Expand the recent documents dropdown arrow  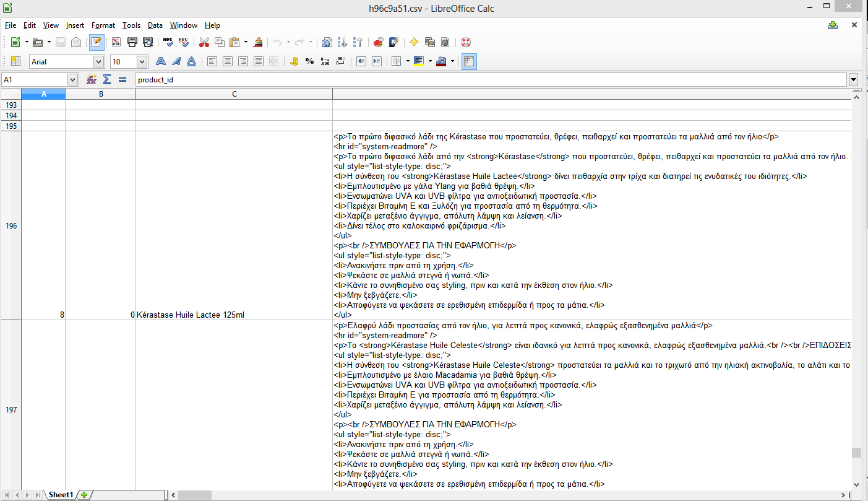49,42
